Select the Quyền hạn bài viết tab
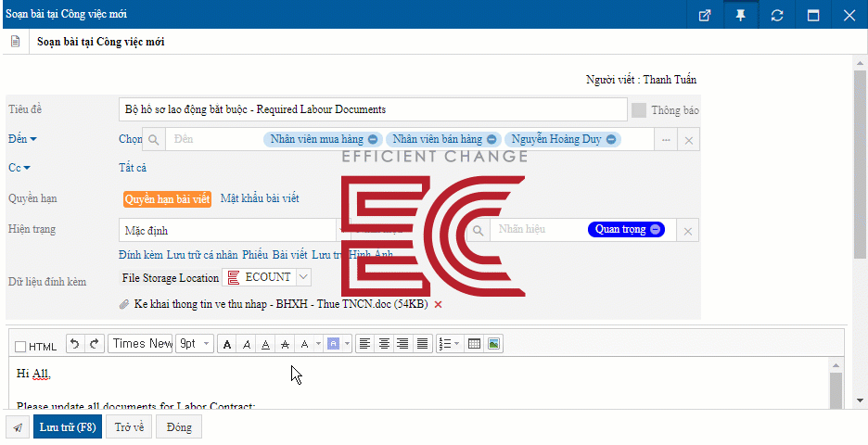This screenshot has width=868, height=445. coord(167,199)
